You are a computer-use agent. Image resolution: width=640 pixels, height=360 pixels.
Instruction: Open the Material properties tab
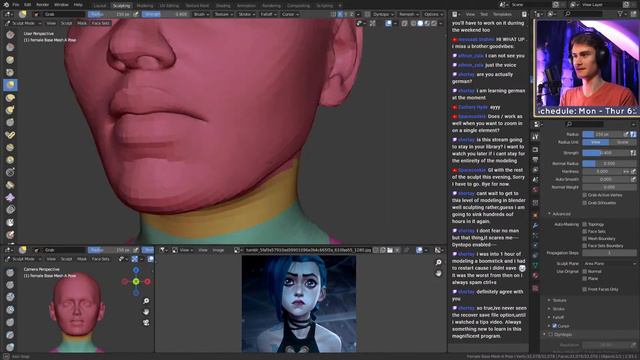pos(536,276)
